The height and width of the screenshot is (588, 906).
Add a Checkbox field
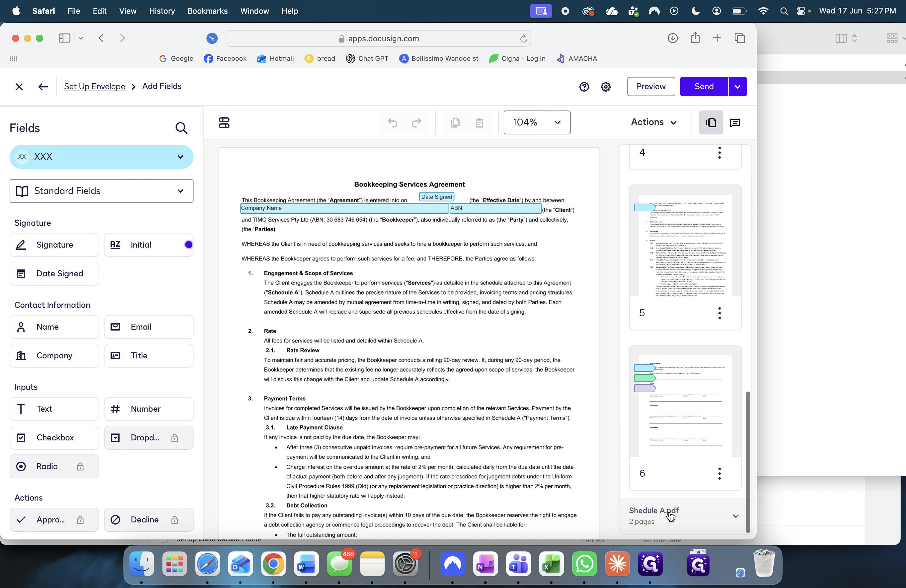click(54, 438)
